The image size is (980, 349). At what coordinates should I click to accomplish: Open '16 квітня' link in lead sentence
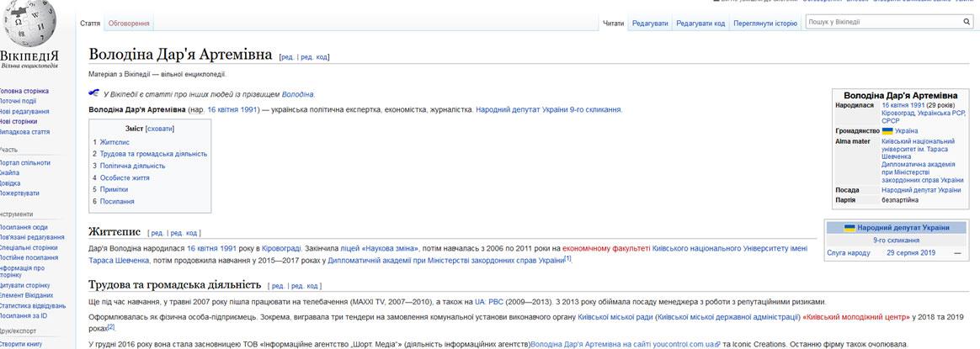click(x=224, y=110)
